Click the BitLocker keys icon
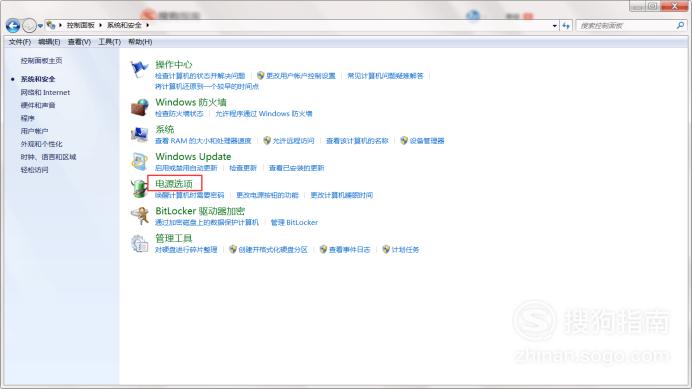This screenshot has width=692, height=389. click(140, 216)
